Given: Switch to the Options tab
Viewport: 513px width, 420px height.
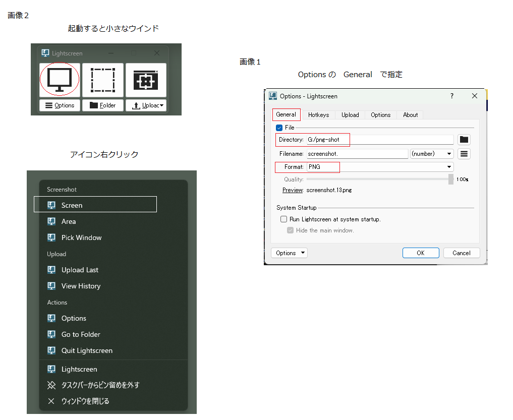Looking at the screenshot, I should 380,115.
